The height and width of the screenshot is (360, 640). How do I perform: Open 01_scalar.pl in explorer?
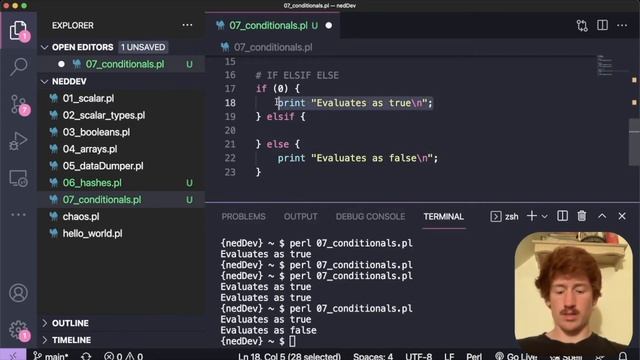122,98
